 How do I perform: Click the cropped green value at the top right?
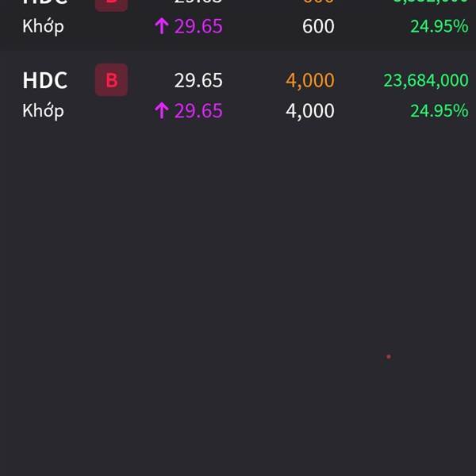click(431, 2)
